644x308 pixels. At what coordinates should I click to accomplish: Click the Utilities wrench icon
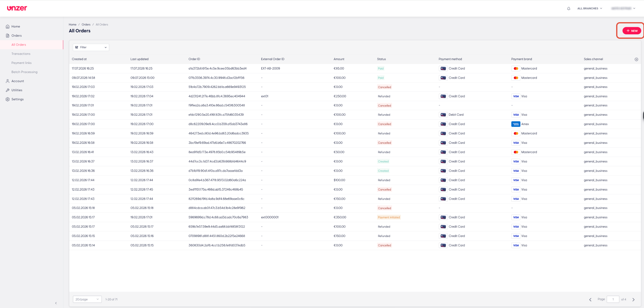pyautogui.click(x=8, y=90)
